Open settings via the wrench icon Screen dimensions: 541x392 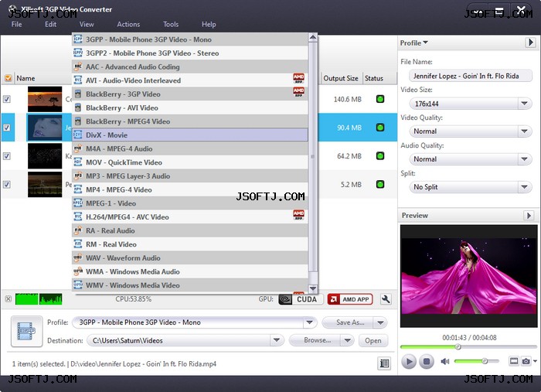386,299
